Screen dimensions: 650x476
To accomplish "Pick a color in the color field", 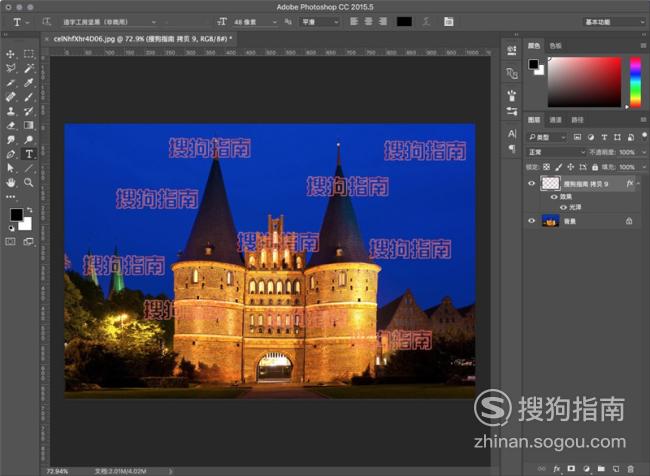I will pos(585,82).
